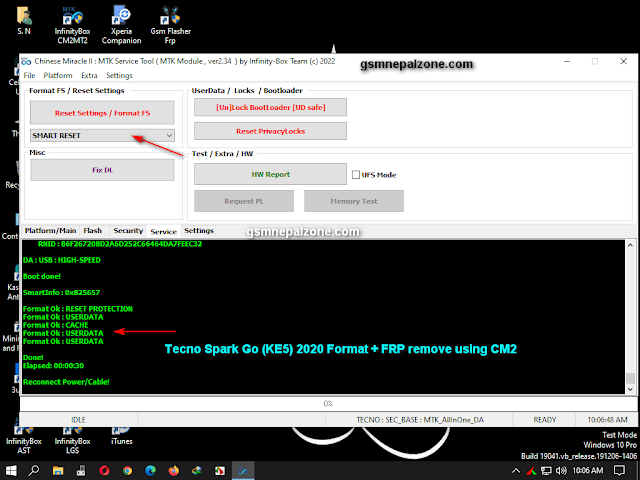Click 'TECNO : SEC_BASE : MTK_AllInOne_DA' status text

pyautogui.click(x=420, y=420)
